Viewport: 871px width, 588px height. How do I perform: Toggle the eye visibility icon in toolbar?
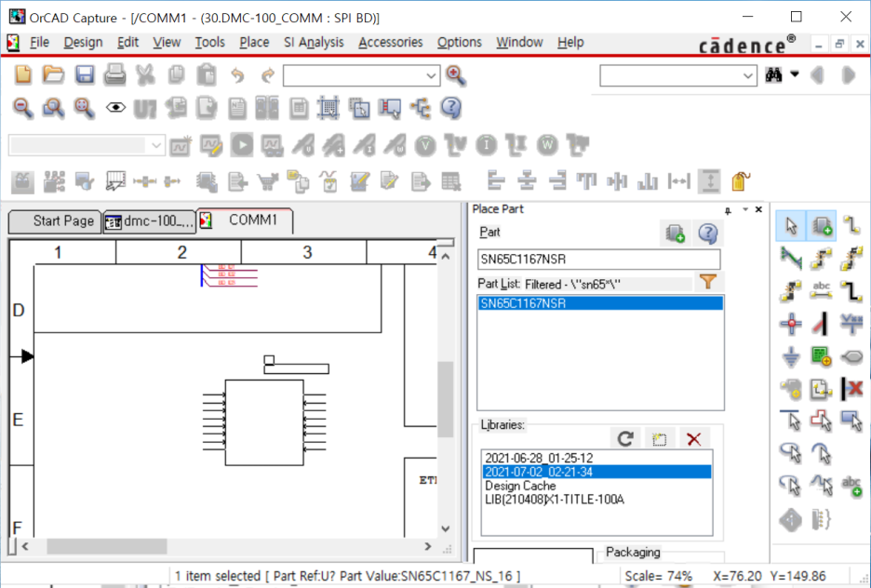pos(115,108)
